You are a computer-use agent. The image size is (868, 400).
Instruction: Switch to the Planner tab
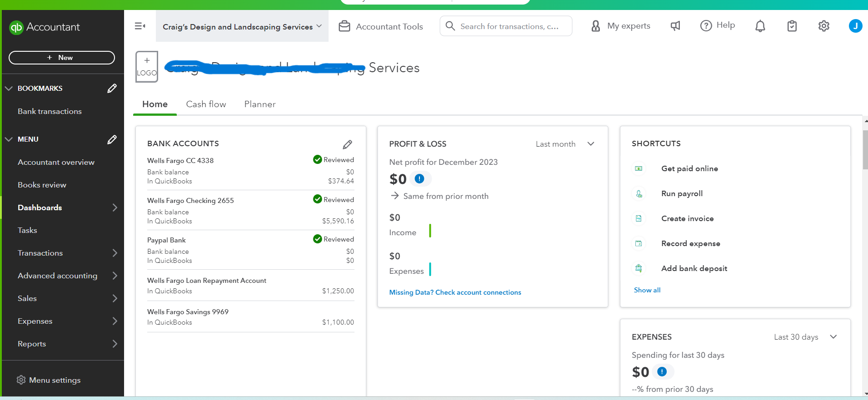(x=260, y=104)
